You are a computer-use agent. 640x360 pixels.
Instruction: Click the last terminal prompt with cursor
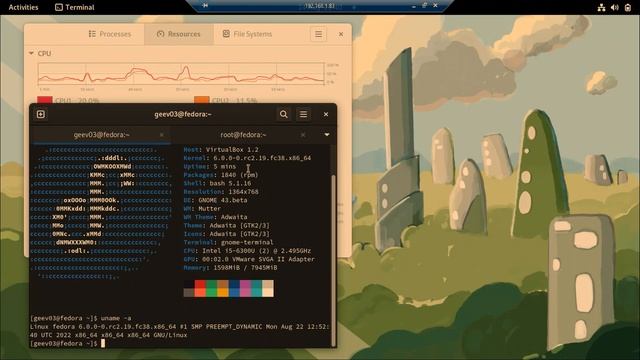pyautogui.click(x=67, y=343)
